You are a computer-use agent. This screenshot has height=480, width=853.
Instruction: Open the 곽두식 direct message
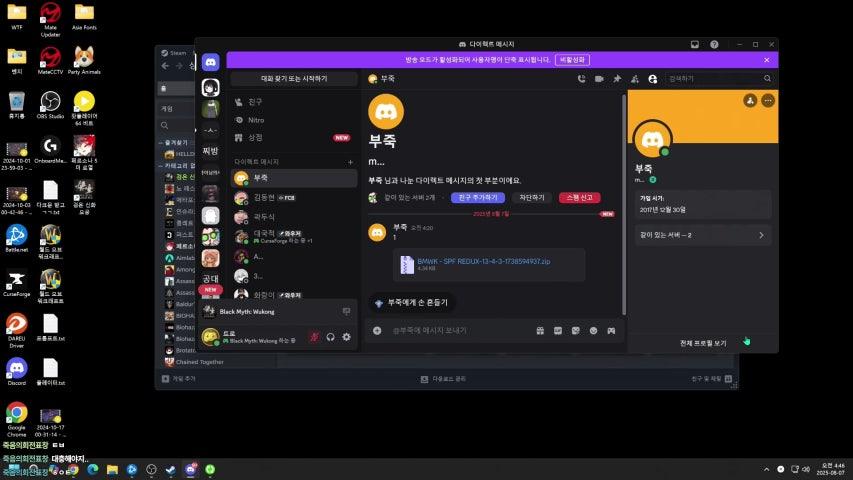(294, 217)
